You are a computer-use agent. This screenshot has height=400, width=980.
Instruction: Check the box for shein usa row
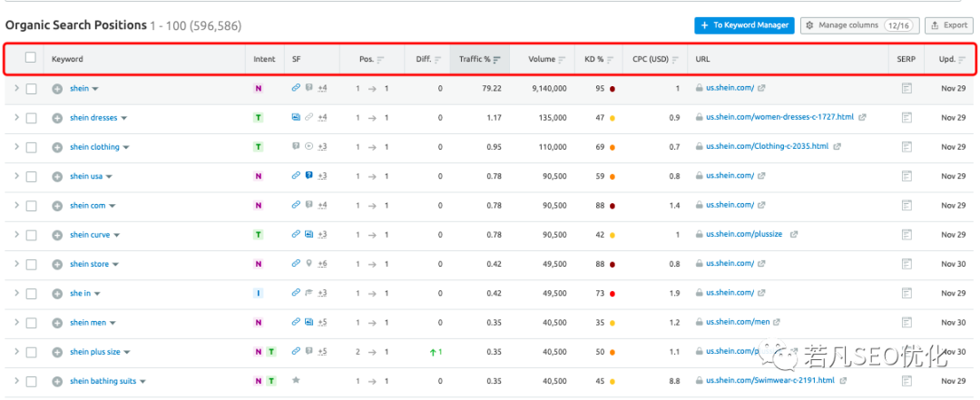click(x=32, y=176)
